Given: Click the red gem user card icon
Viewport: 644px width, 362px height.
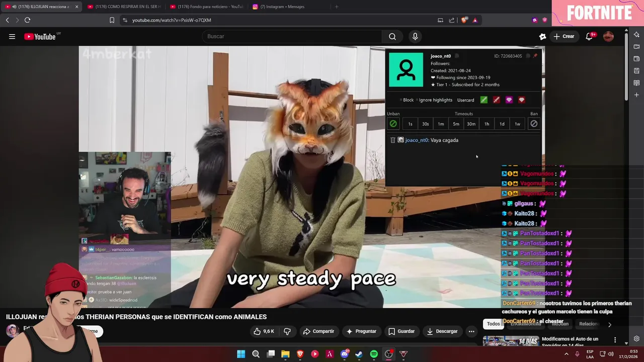Looking at the screenshot, I should 522,100.
